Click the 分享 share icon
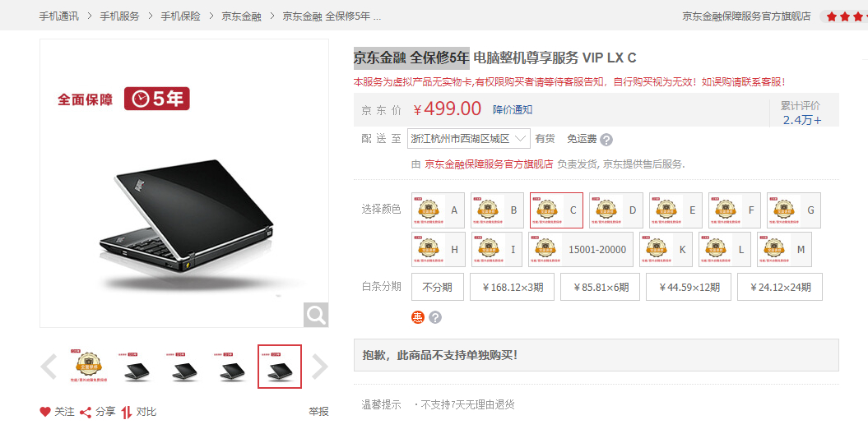This screenshot has height=443, width=868. (86, 412)
